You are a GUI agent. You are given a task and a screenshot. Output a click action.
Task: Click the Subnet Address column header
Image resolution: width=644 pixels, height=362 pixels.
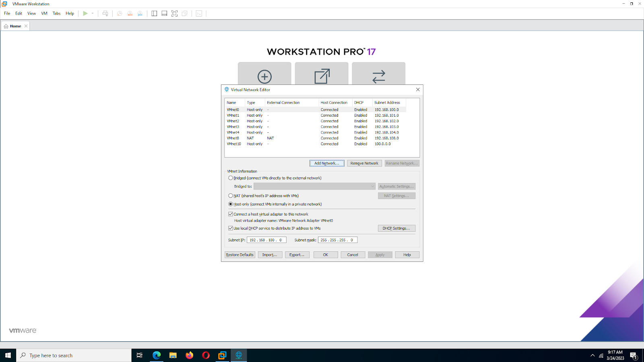pos(389,103)
